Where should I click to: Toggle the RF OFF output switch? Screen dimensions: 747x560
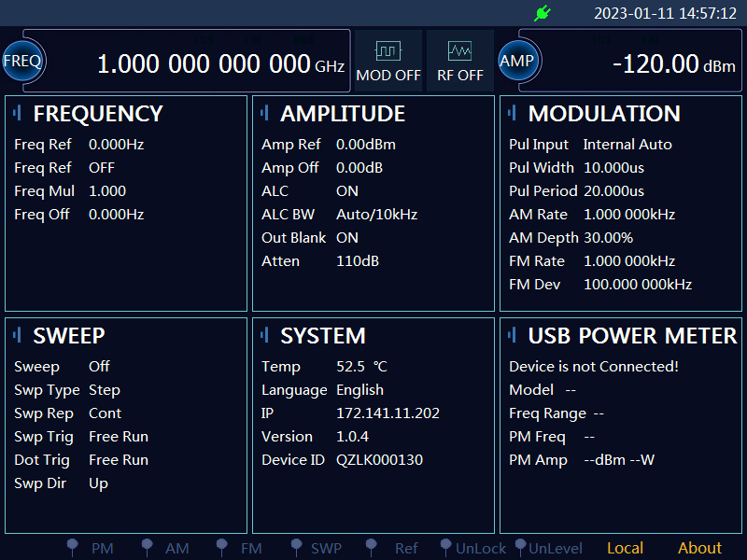coord(460,62)
